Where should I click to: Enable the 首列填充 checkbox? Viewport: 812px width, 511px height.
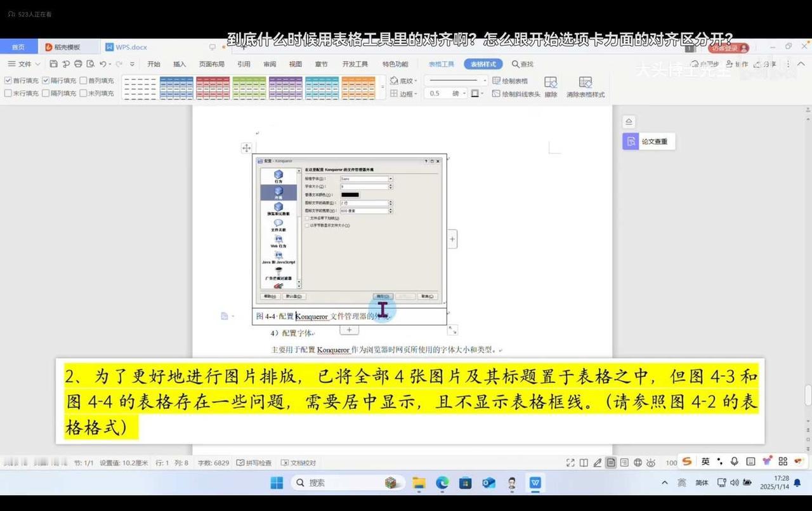[x=83, y=81]
